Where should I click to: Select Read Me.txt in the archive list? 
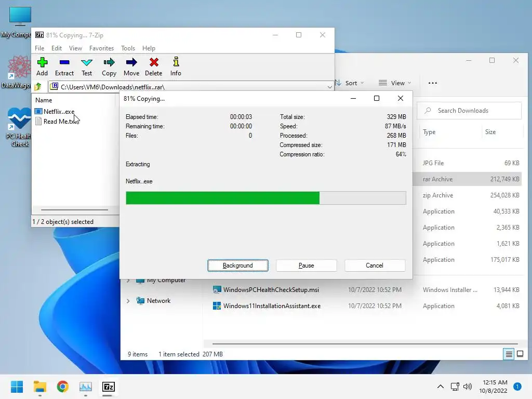pos(56,122)
